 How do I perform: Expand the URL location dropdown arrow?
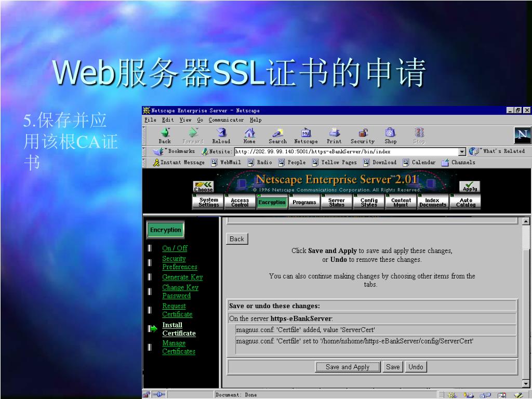coord(462,152)
